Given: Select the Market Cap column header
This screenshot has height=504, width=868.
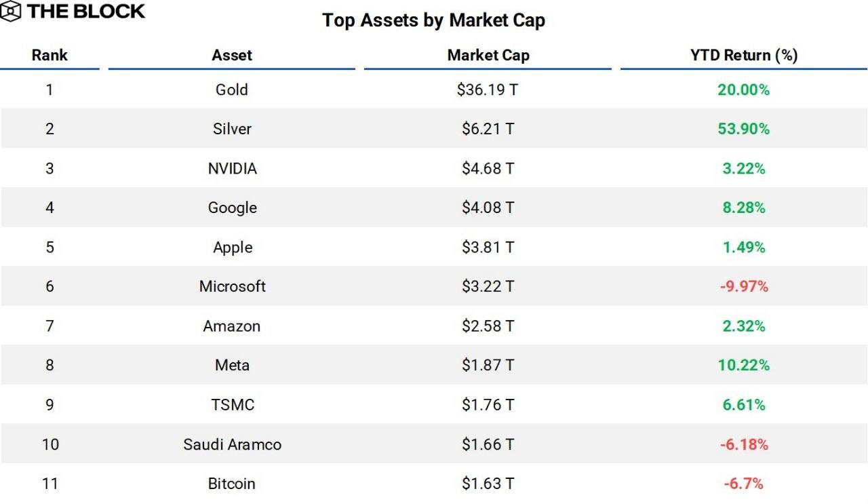Looking at the screenshot, I should (488, 56).
